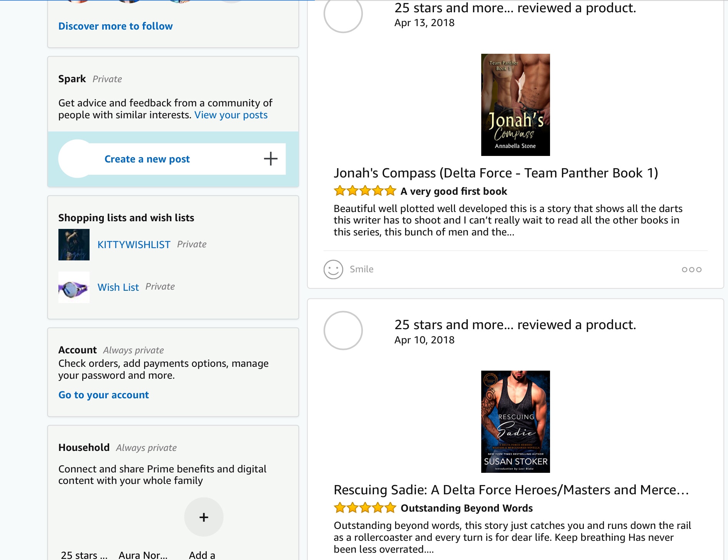Click Create a new post button
This screenshot has width=728, height=560.
click(147, 159)
